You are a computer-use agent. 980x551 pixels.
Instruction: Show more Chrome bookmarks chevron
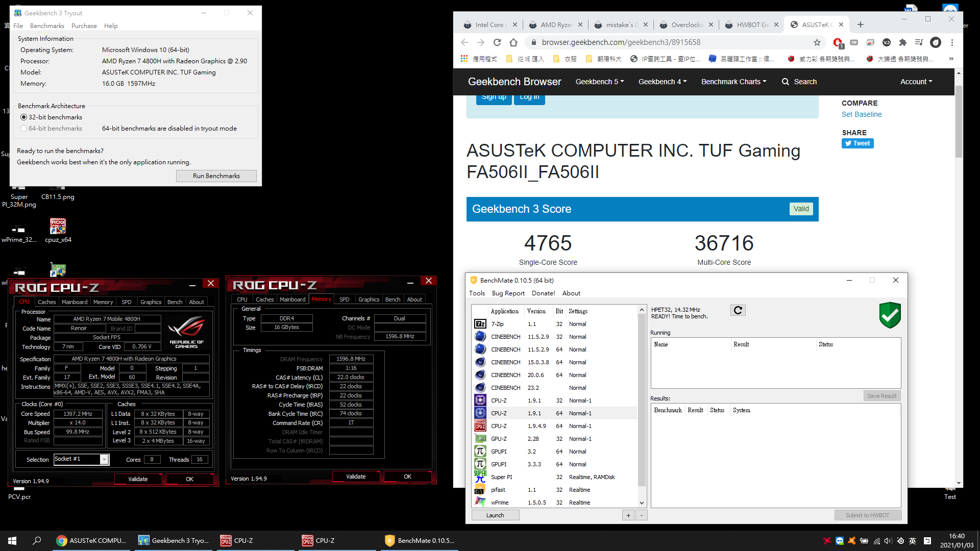(x=951, y=59)
